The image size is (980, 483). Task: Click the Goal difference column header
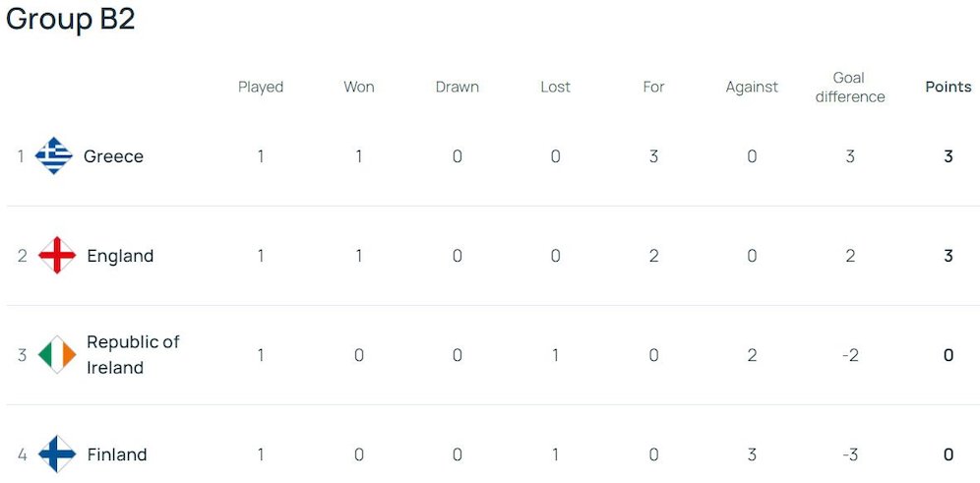(x=850, y=87)
